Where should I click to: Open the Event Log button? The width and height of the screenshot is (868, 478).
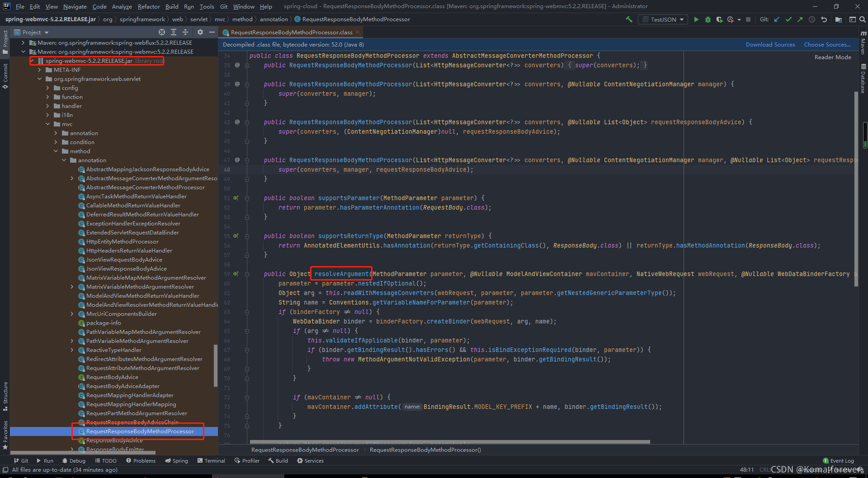click(839, 461)
